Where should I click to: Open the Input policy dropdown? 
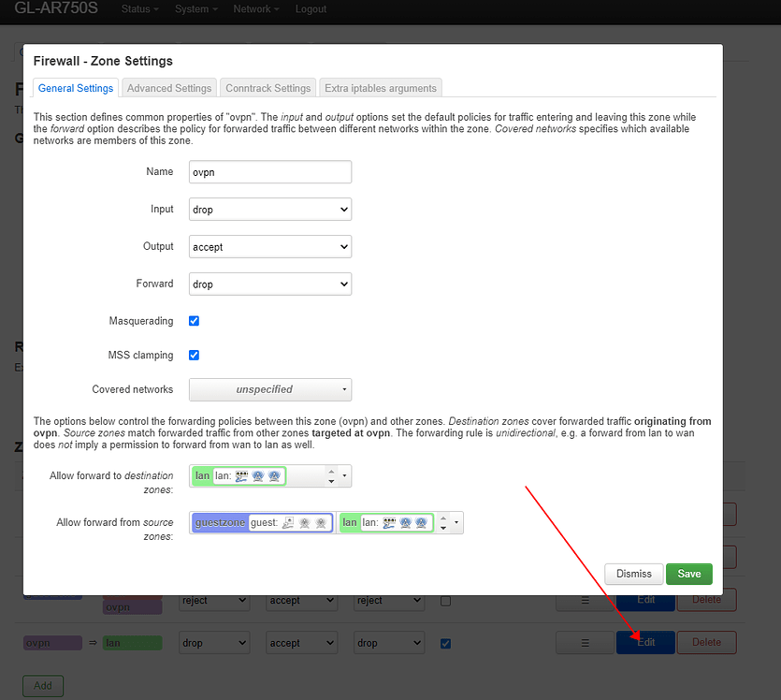pos(269,209)
